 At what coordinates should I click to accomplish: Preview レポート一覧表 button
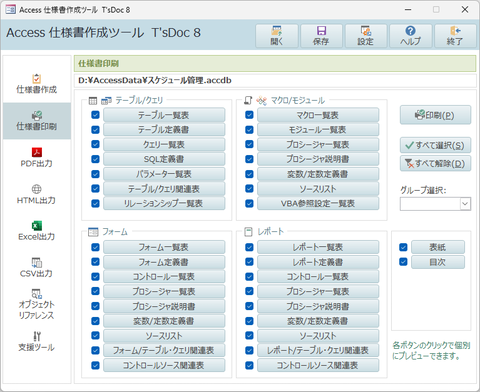[x=318, y=247]
